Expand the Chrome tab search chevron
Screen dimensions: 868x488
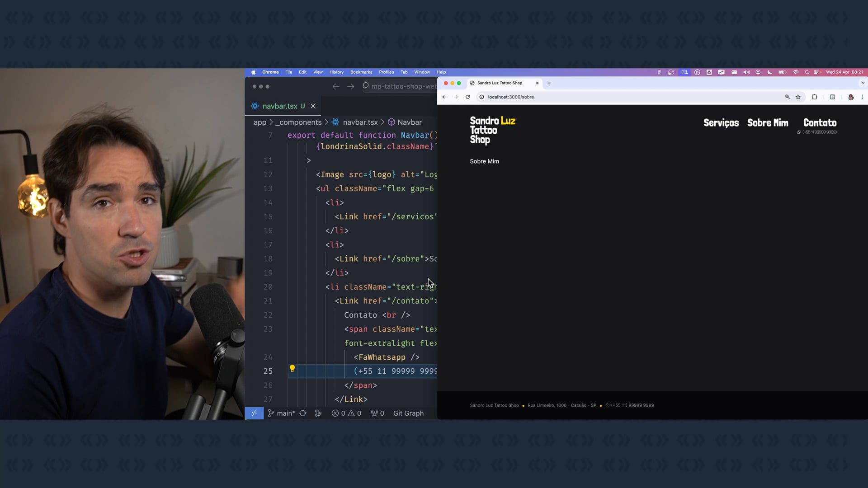[x=863, y=83]
